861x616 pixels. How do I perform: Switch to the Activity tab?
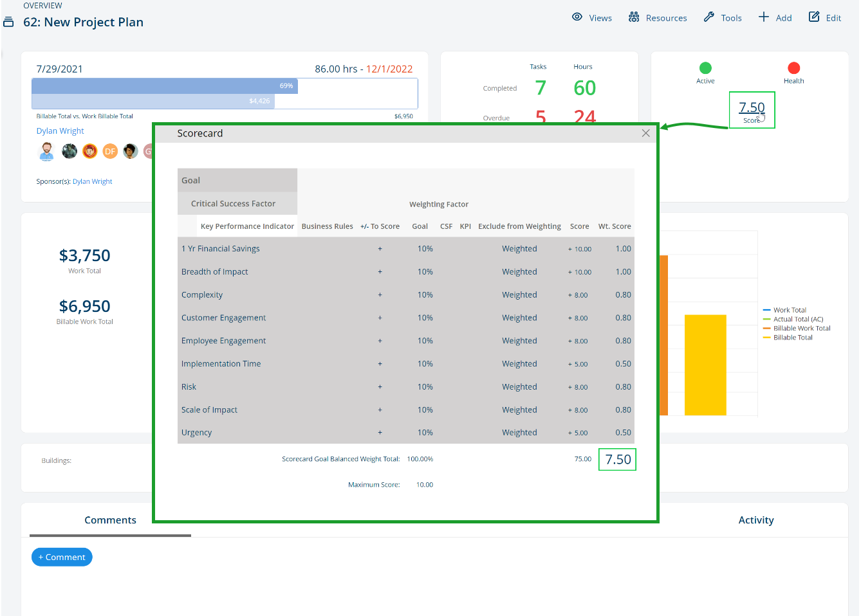[756, 520]
